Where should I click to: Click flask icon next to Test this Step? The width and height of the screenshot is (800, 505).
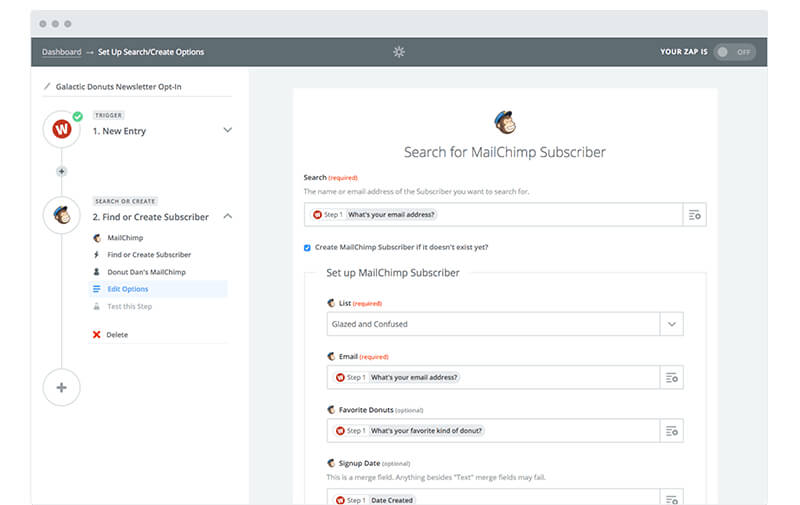click(x=96, y=306)
